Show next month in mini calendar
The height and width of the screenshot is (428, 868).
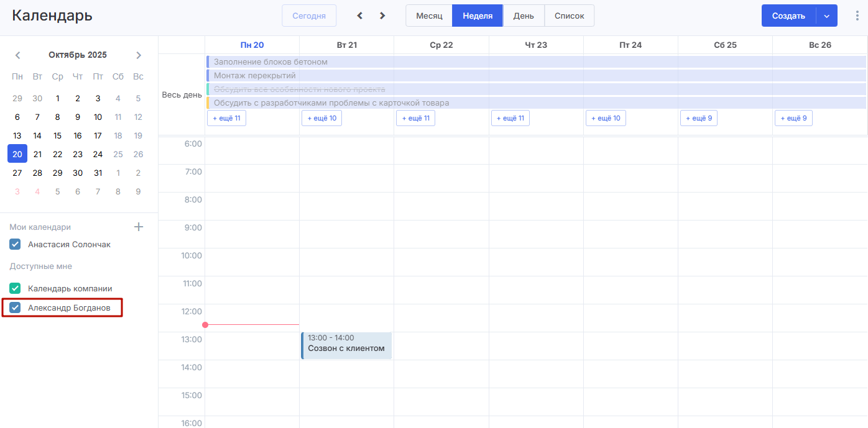click(138, 55)
